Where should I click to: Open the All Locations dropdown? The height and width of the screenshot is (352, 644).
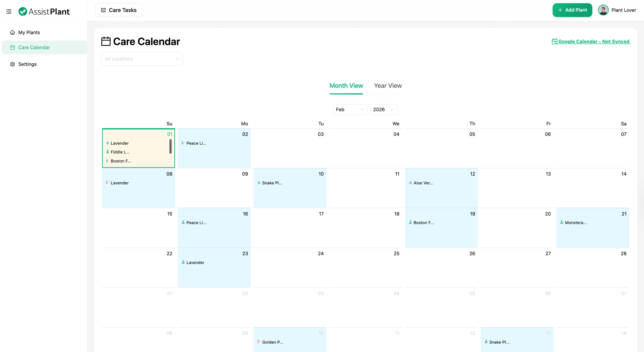142,59
